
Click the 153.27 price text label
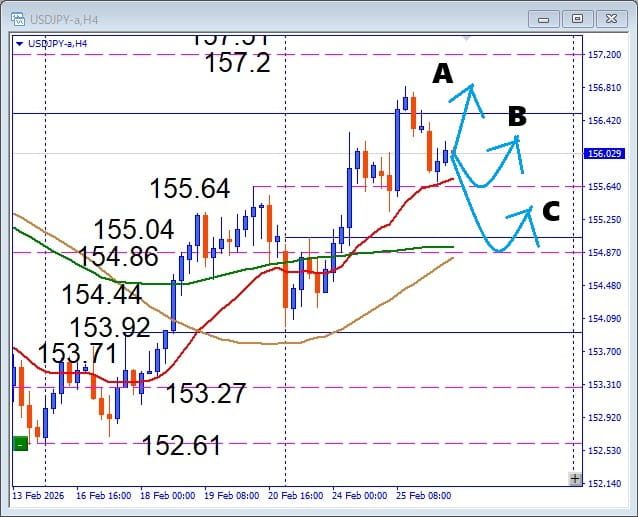click(x=206, y=393)
